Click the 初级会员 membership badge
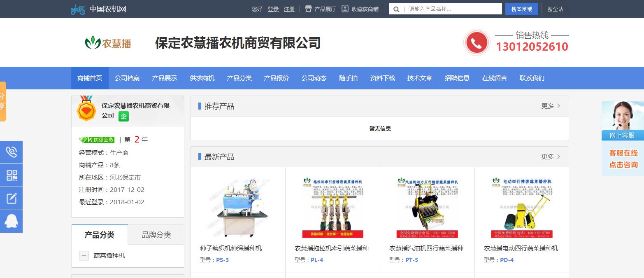This screenshot has width=644, height=278. click(96, 140)
